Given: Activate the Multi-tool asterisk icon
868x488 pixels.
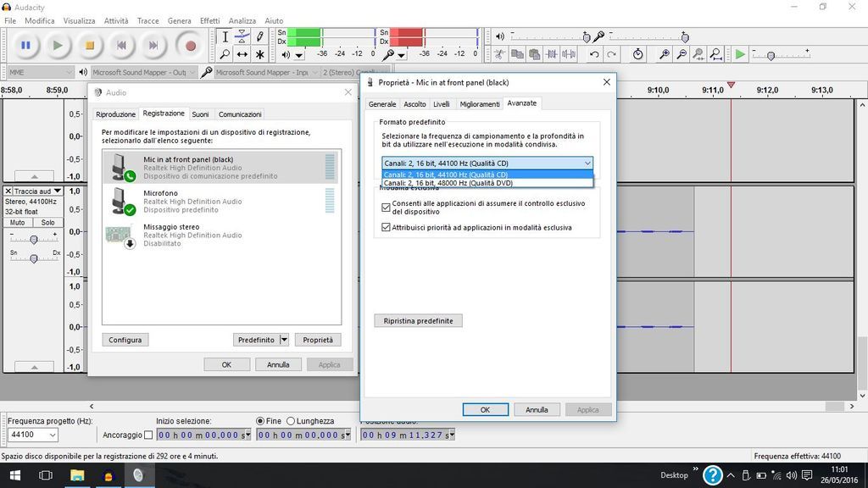Looking at the screenshot, I should [x=260, y=54].
